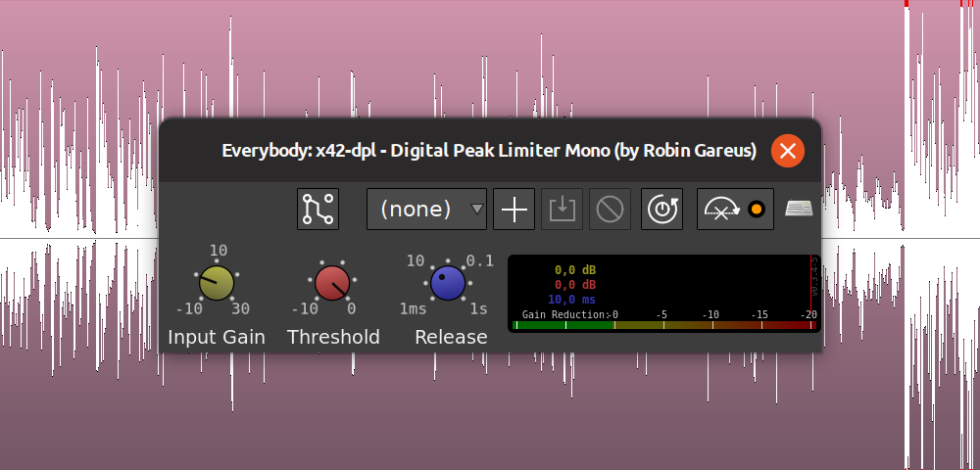Save the current plugin preset

pos(562,210)
